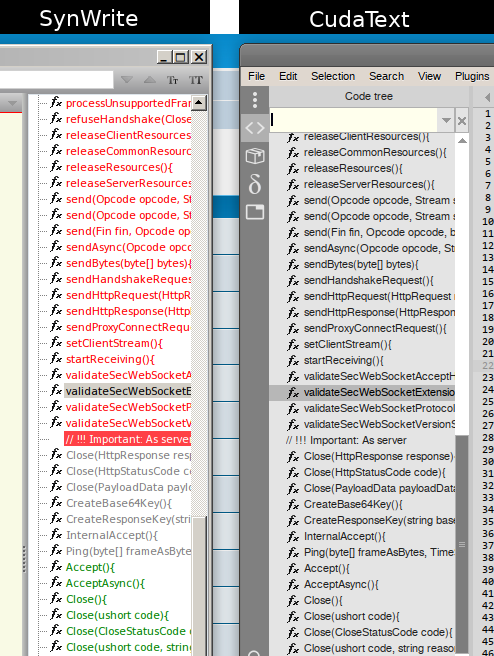The image size is (494, 656).
Task: Click scroll-up arrow of CudaText code tree
Action: [x=462, y=141]
